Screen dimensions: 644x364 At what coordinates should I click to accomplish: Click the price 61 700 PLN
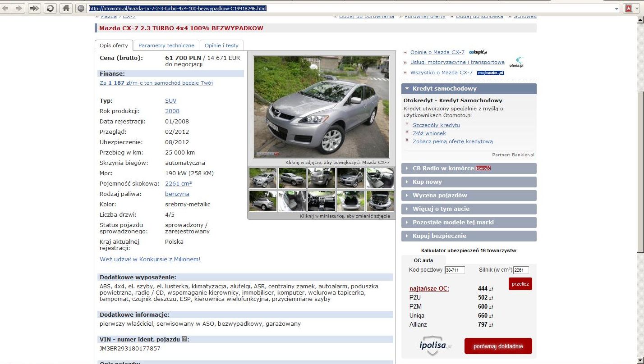point(183,58)
